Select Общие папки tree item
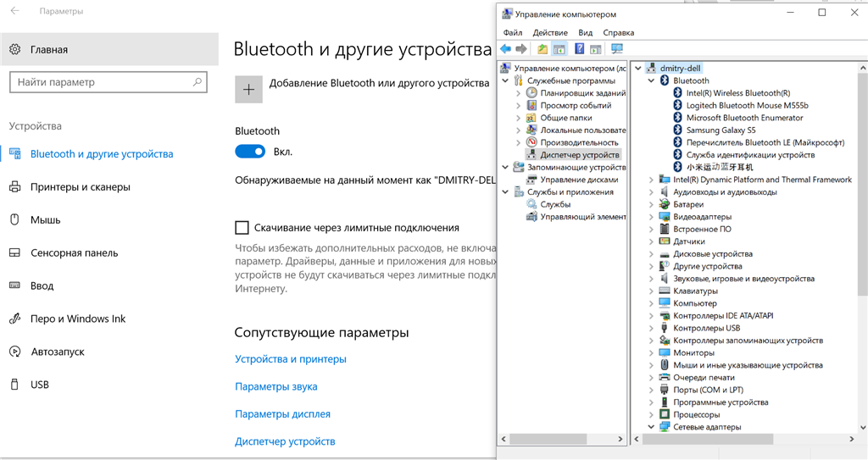Viewport: 868px width, 460px height. (565, 118)
